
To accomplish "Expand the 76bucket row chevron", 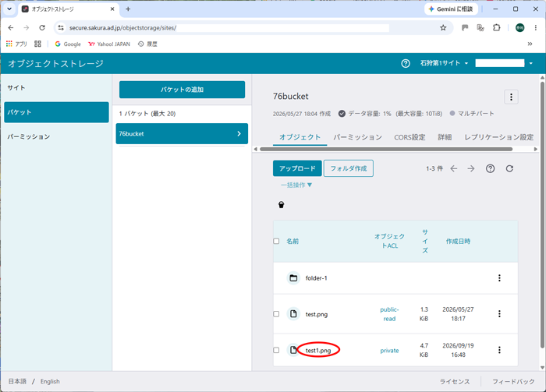I will [x=239, y=133].
